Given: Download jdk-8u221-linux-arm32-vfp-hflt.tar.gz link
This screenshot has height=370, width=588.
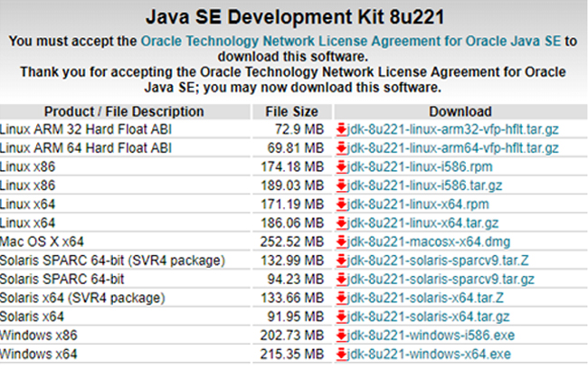Looking at the screenshot, I should point(453,129).
